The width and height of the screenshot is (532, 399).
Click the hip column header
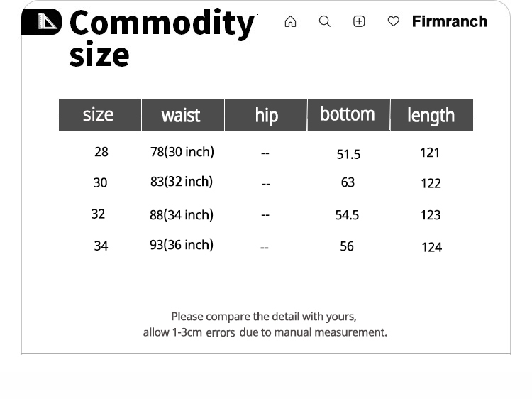tap(266, 116)
